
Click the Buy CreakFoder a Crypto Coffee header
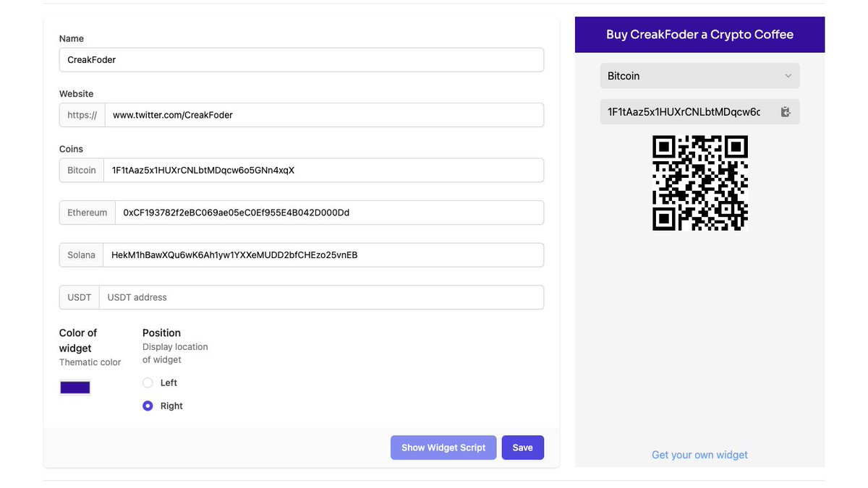pos(699,35)
